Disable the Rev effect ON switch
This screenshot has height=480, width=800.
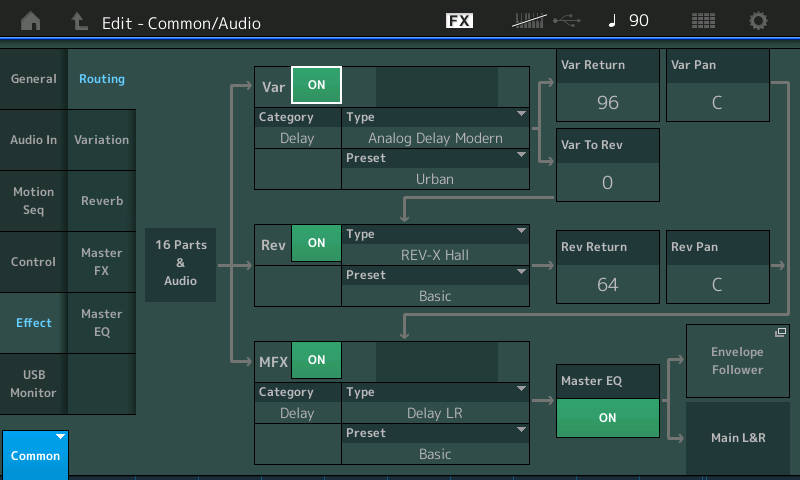tap(316, 243)
